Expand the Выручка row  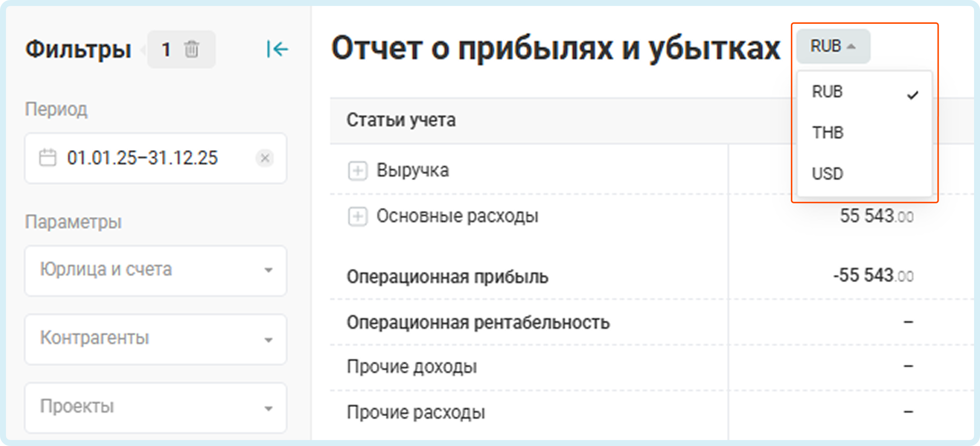[357, 171]
